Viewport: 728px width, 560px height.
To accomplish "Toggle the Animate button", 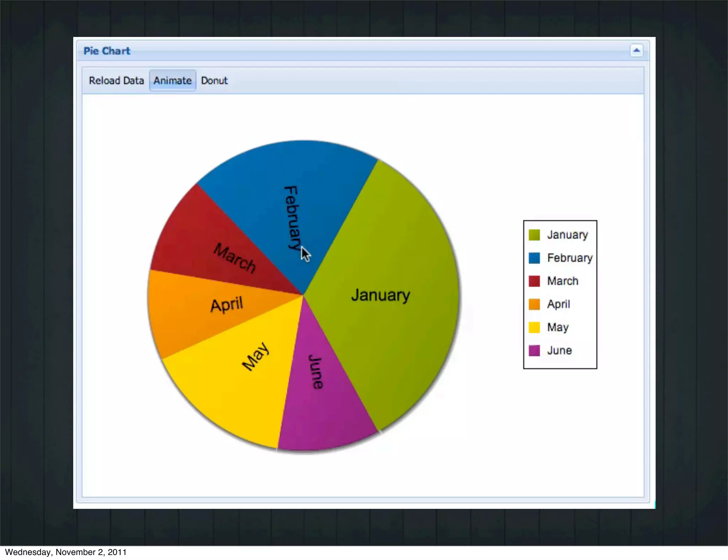I will tap(172, 81).
